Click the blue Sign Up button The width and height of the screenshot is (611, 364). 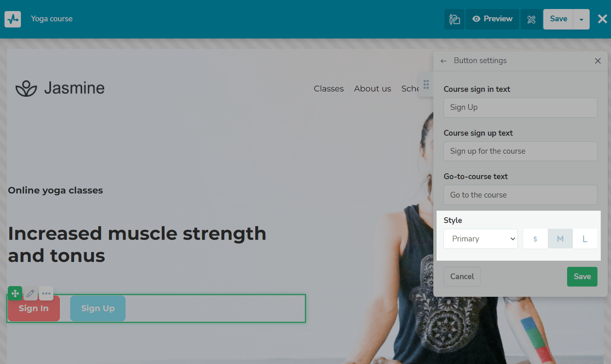tap(98, 308)
